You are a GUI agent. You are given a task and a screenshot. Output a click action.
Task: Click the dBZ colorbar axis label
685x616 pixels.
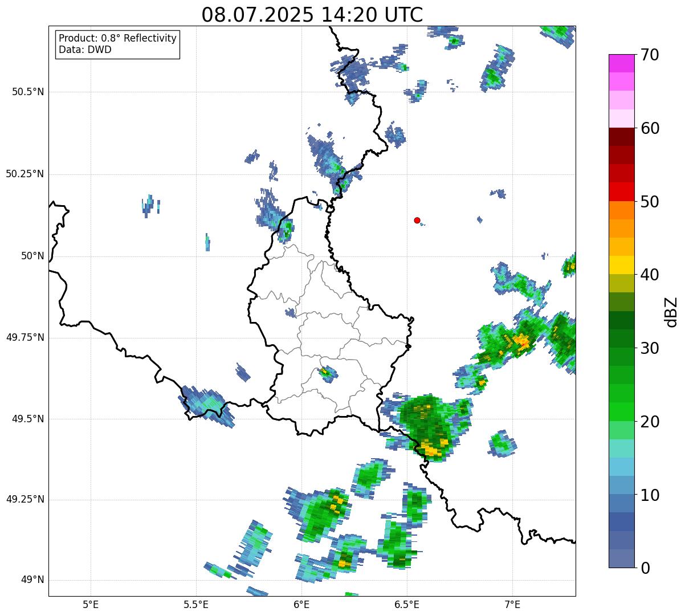pyautogui.click(x=671, y=311)
